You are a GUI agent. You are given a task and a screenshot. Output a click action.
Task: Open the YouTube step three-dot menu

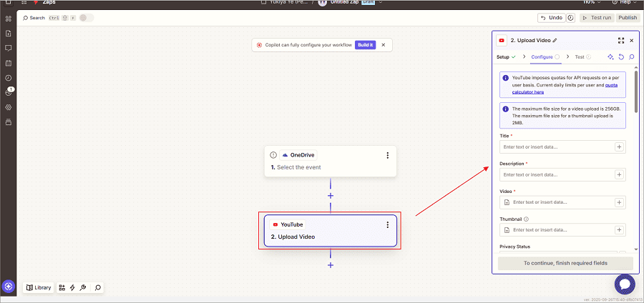click(387, 224)
